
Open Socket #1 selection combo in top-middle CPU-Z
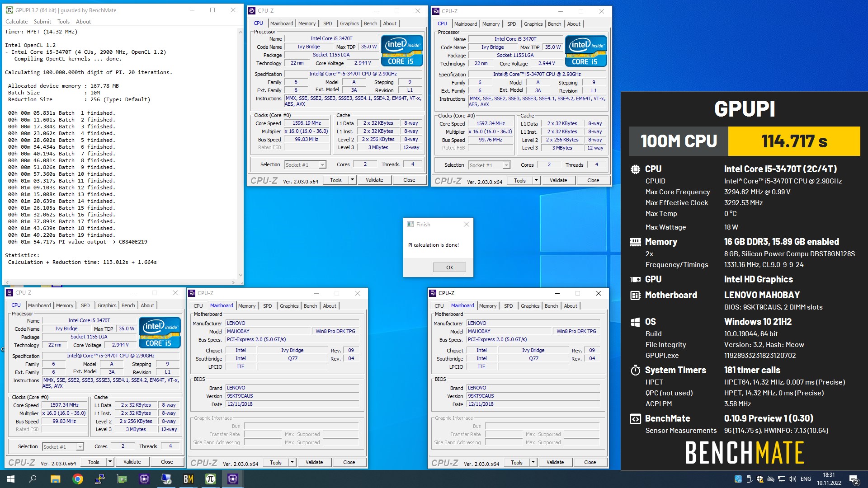pyautogui.click(x=305, y=165)
